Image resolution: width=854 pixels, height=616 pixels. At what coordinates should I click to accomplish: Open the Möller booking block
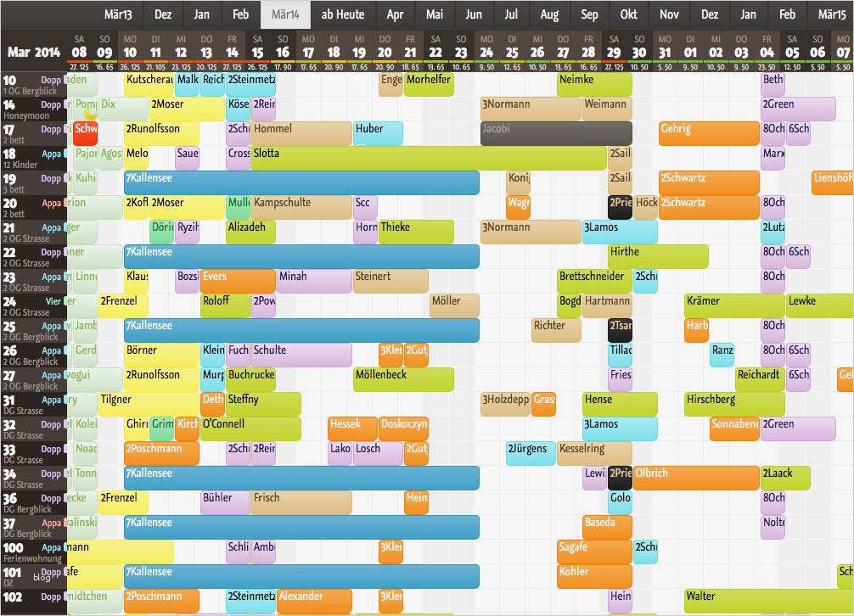click(454, 305)
